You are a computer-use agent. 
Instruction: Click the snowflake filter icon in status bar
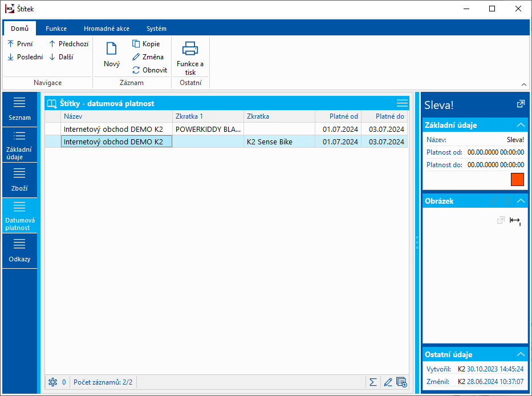[53, 382]
